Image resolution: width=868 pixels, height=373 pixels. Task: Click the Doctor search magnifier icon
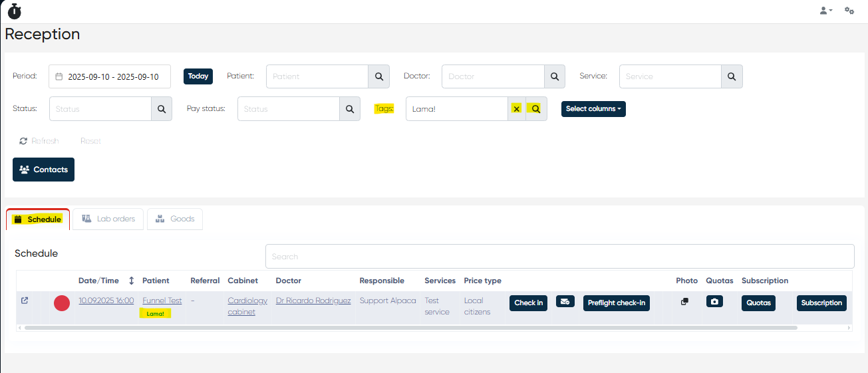pyautogui.click(x=554, y=76)
